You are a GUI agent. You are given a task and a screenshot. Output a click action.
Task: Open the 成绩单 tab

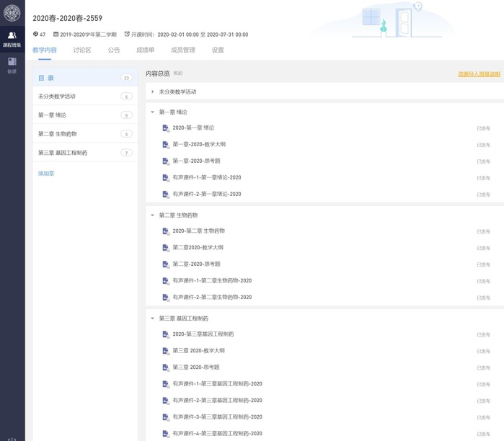(x=145, y=50)
